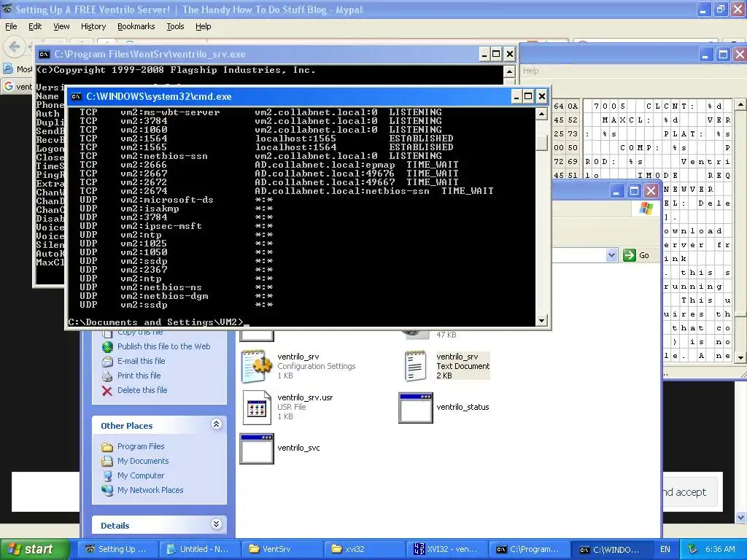
Task: Click the Go button in Explorer
Action: pos(636,255)
